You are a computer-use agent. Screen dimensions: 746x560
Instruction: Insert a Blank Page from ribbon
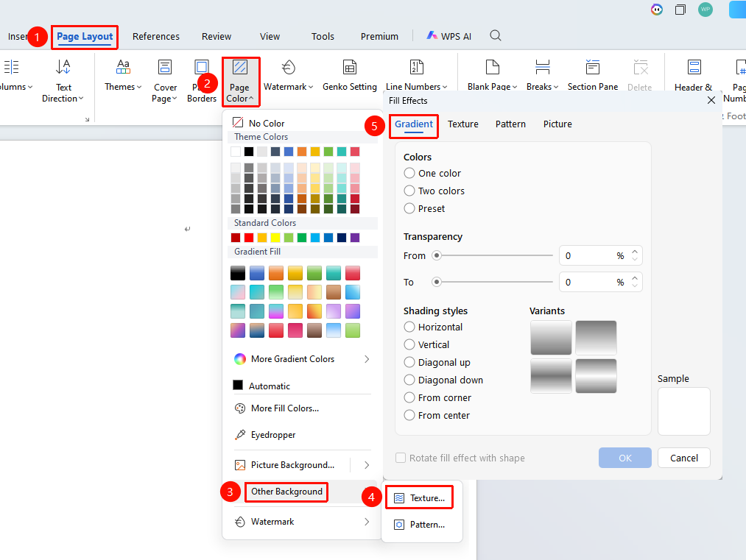coord(492,75)
